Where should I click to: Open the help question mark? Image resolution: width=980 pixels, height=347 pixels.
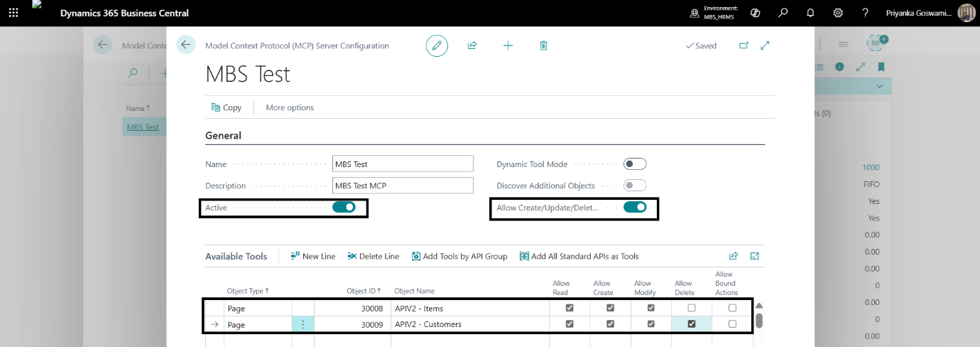[865, 13]
